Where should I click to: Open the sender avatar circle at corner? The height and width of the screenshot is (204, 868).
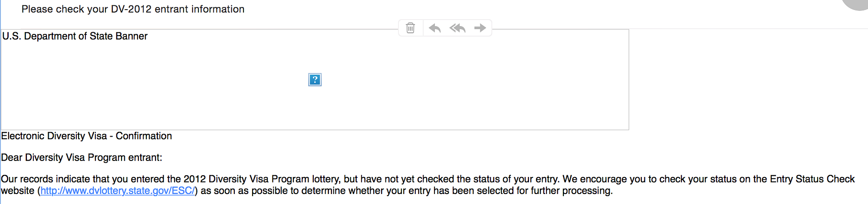tap(857, 3)
